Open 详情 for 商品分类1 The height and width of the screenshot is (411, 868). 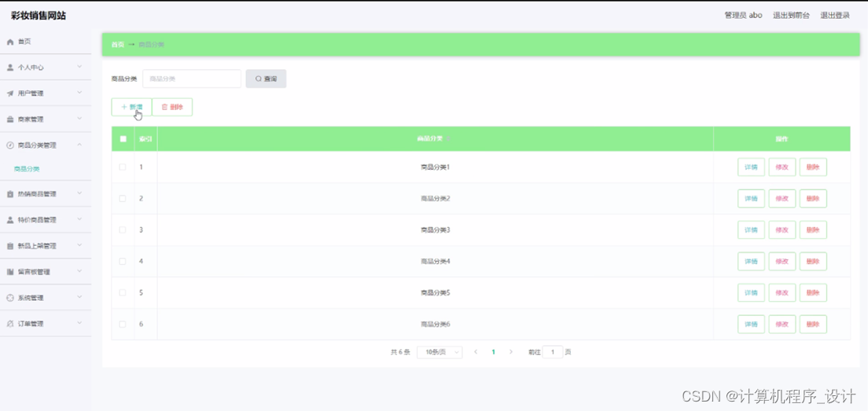tap(751, 167)
